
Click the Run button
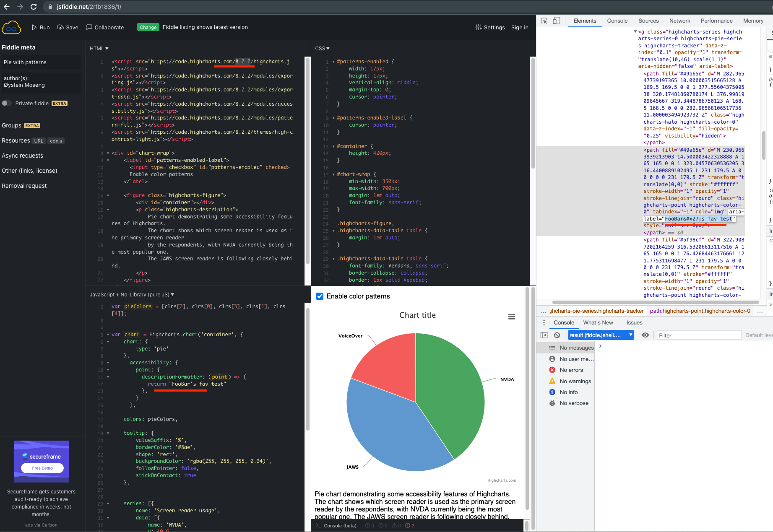point(41,27)
